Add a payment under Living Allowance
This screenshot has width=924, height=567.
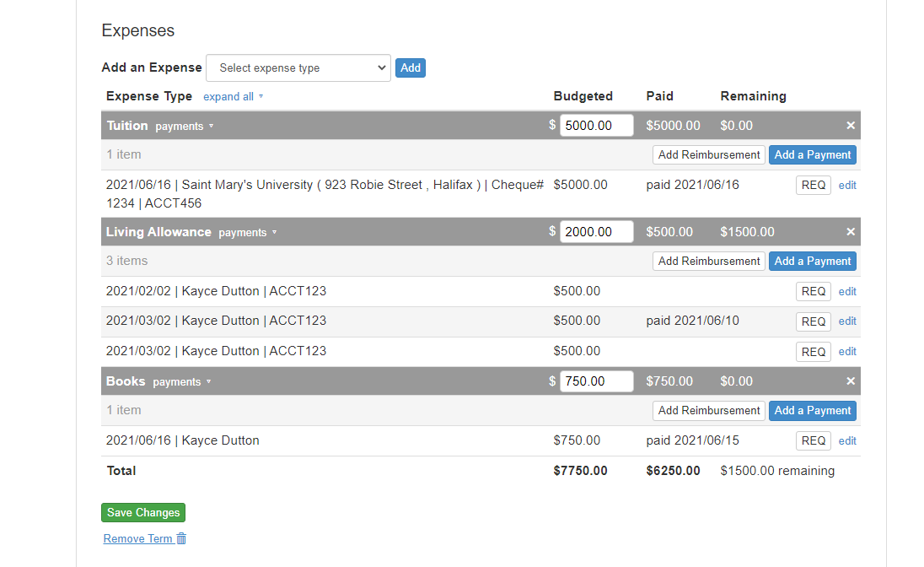coord(813,261)
